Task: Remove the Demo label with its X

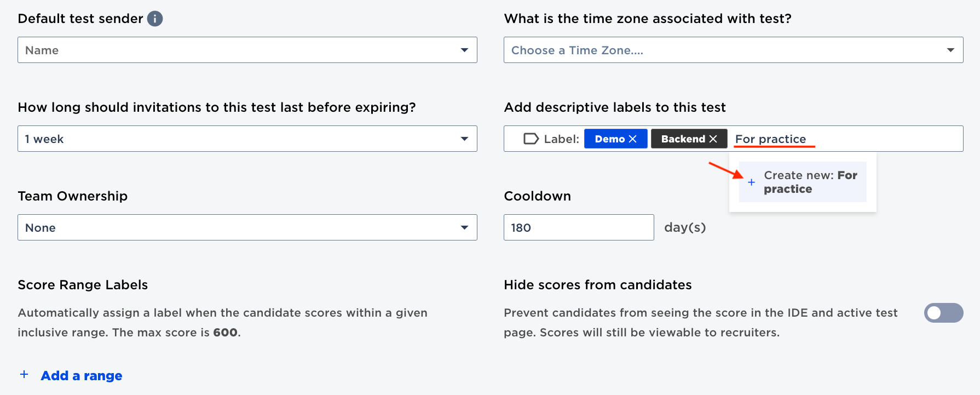Action: 633,139
